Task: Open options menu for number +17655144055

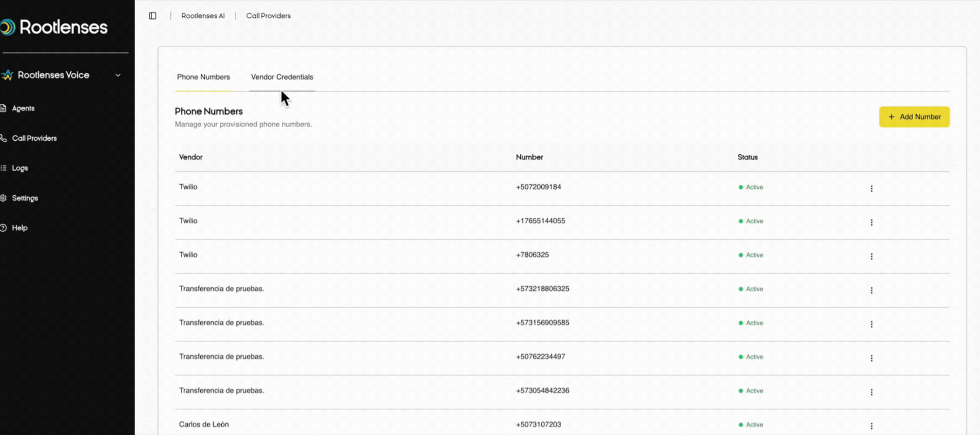Action: coord(871,222)
